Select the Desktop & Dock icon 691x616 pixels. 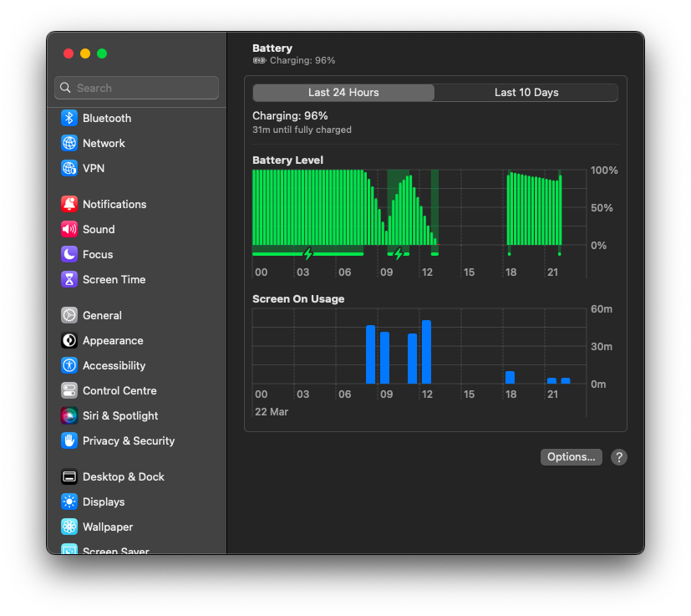coord(69,476)
